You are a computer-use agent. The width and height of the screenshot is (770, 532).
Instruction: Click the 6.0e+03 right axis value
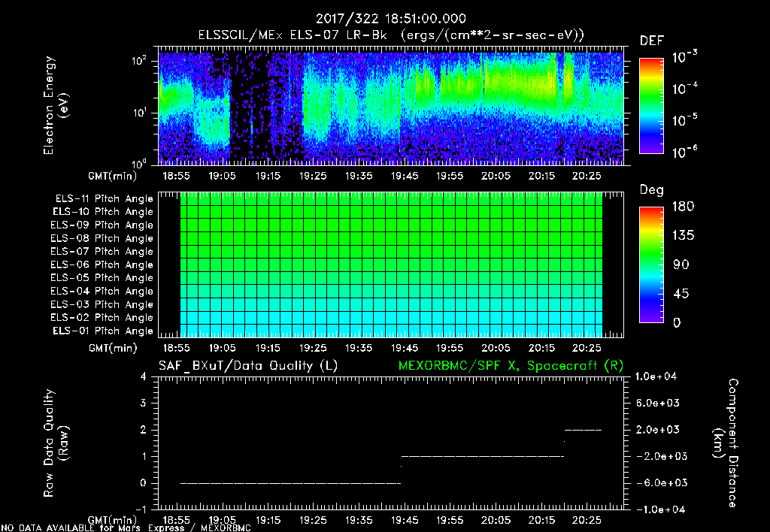[x=658, y=404]
